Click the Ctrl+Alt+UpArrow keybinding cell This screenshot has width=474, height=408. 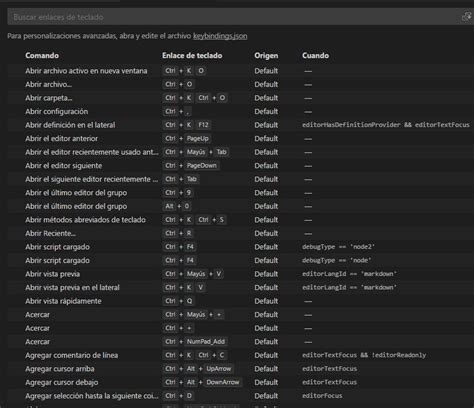click(198, 369)
